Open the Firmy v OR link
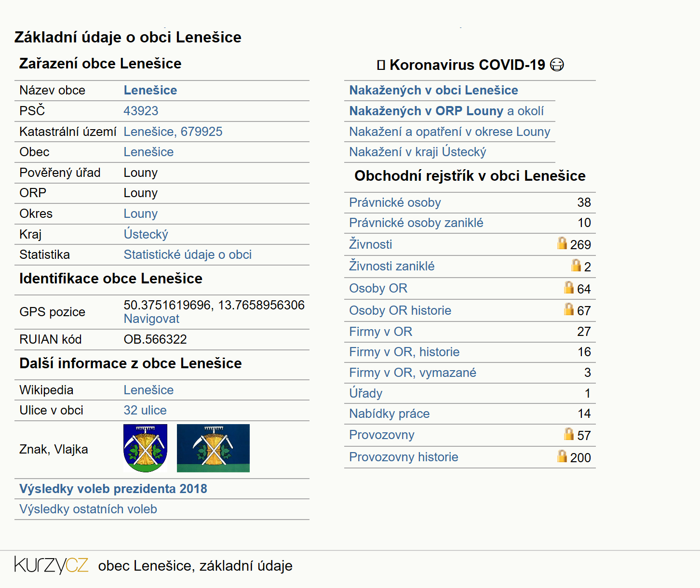 [x=381, y=332]
